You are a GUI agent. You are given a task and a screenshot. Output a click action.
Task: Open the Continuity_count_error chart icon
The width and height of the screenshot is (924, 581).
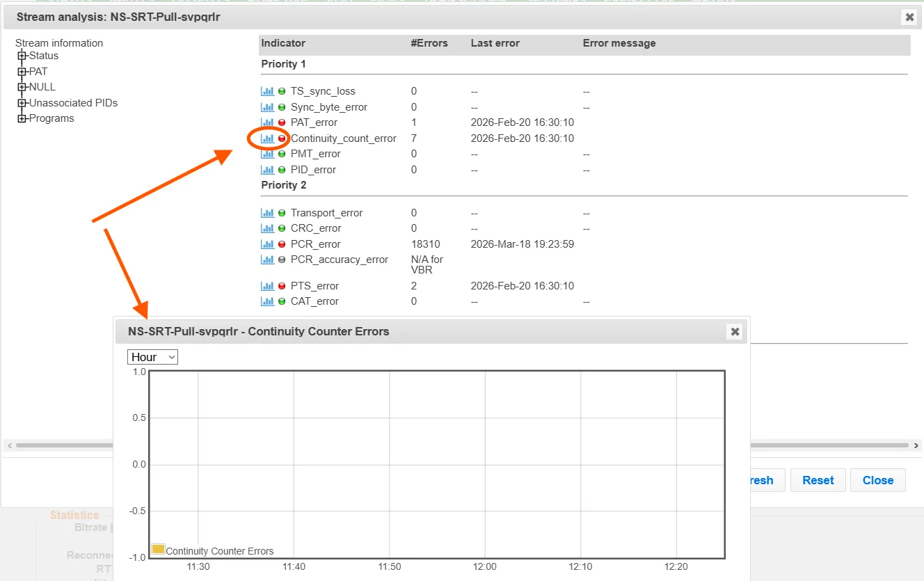(267, 138)
